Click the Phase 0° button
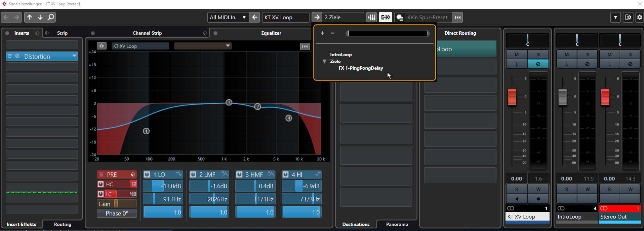Screen dimensions: 644x231 click(117, 213)
